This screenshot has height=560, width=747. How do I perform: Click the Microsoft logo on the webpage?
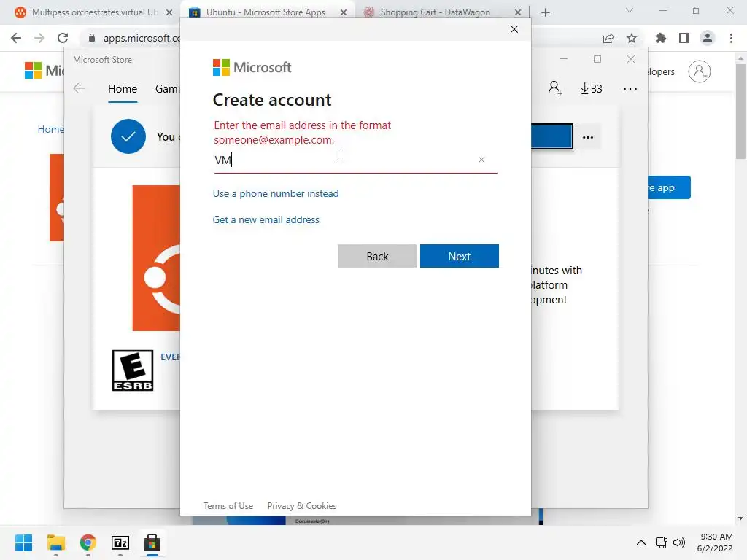44,71
